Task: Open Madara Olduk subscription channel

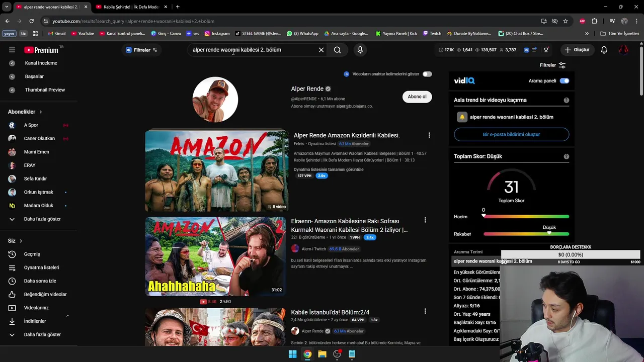Action: (39, 206)
